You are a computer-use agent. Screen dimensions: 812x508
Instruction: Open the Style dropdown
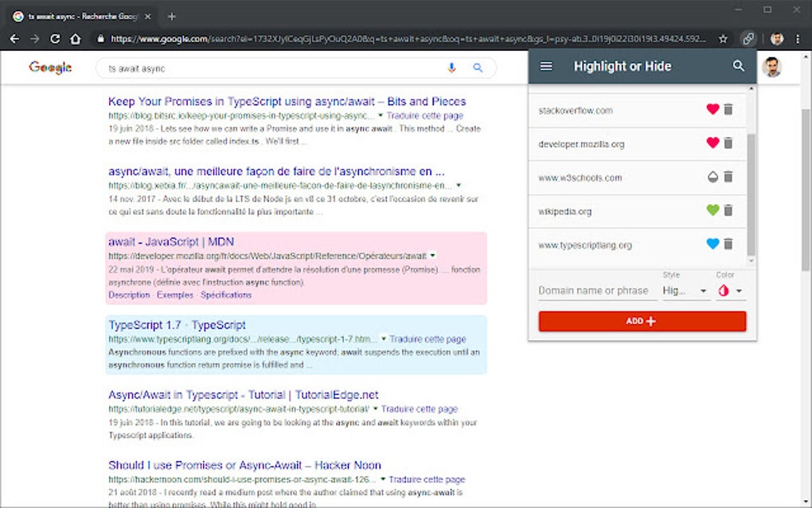click(x=685, y=291)
